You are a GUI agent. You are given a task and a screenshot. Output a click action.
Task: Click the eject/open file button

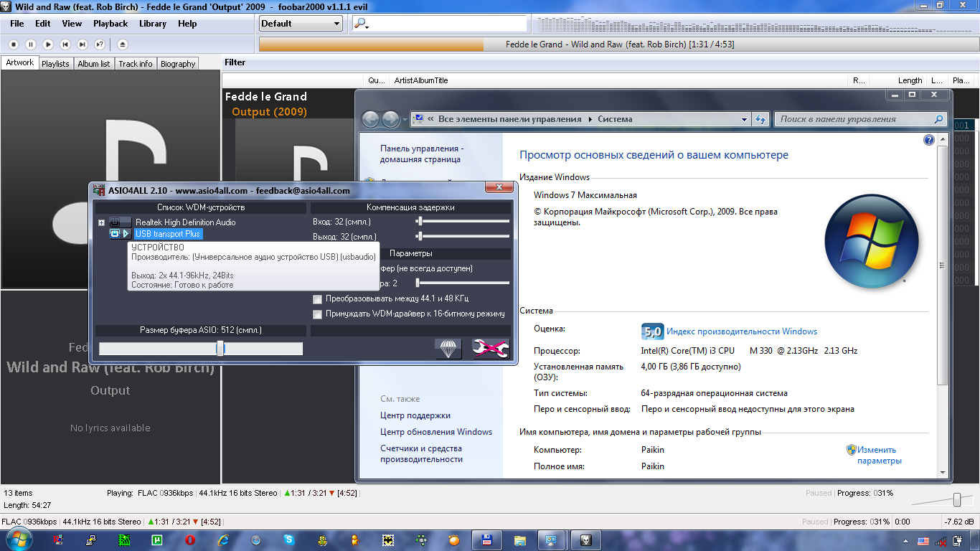[122, 44]
